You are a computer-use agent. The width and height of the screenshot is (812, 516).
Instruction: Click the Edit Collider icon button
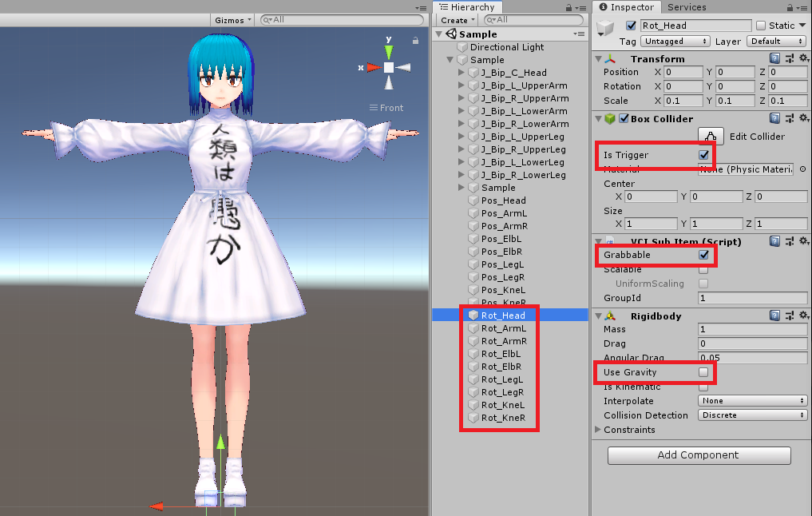(711, 137)
